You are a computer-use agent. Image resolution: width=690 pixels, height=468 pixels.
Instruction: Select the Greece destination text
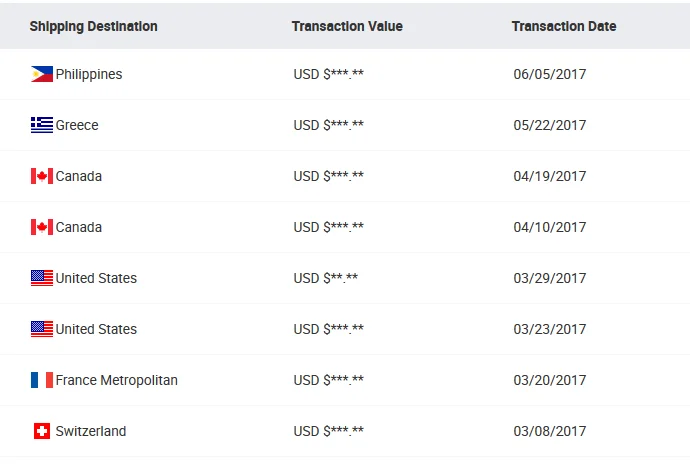pos(77,125)
